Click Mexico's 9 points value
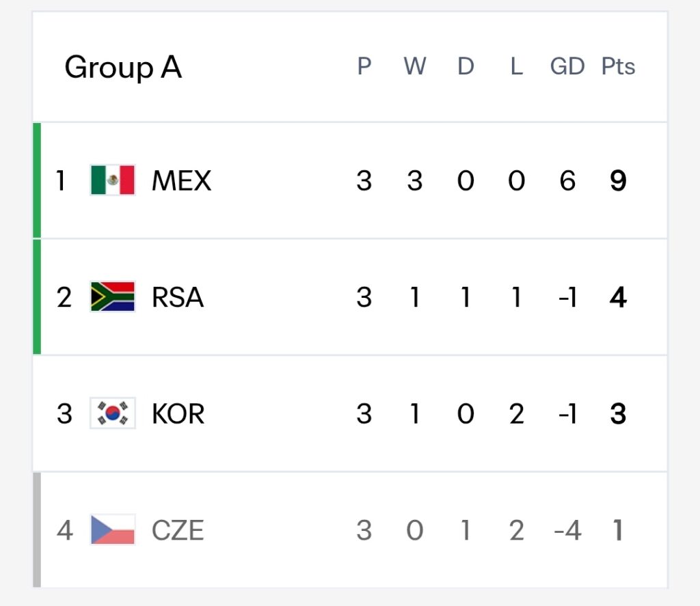Screen dimensions: 700x606 point(618,181)
